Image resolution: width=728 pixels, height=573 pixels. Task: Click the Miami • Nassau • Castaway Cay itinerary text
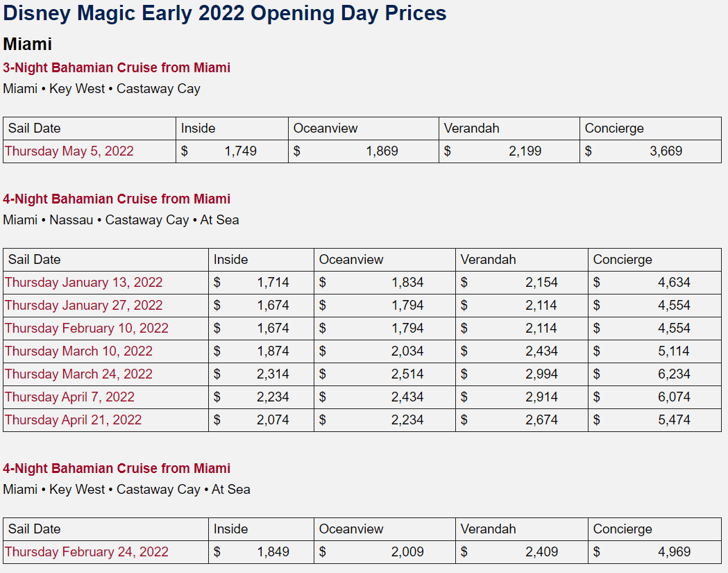click(x=121, y=220)
